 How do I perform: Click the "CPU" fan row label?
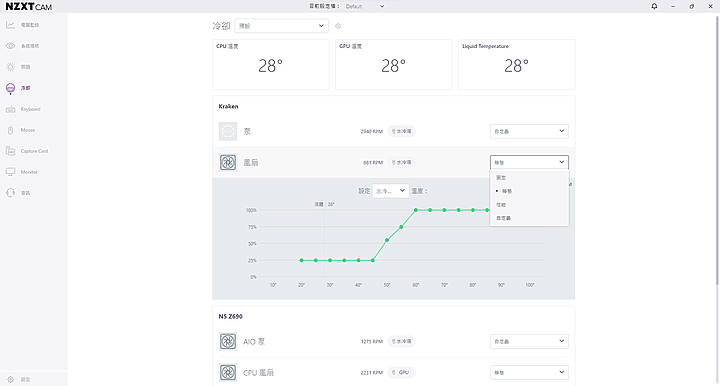point(258,373)
